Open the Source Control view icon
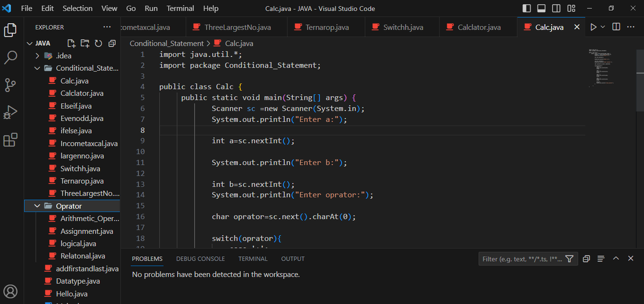This screenshot has width=644, height=304. pyautogui.click(x=11, y=85)
